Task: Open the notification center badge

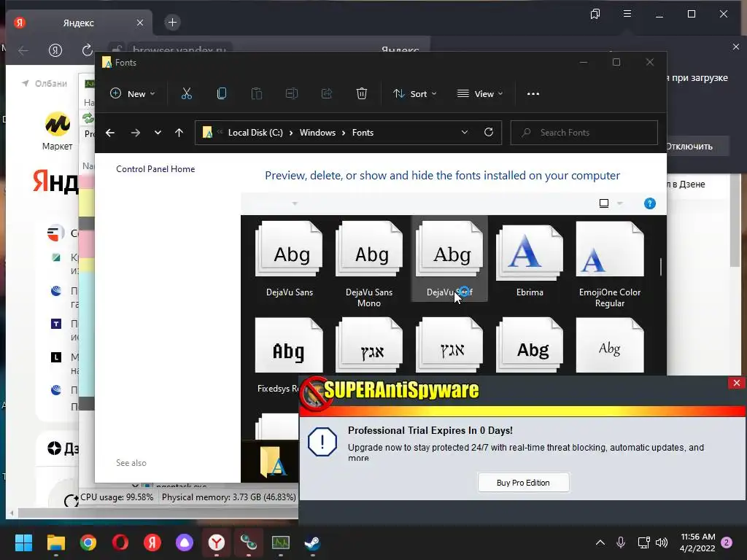Action: click(727, 542)
